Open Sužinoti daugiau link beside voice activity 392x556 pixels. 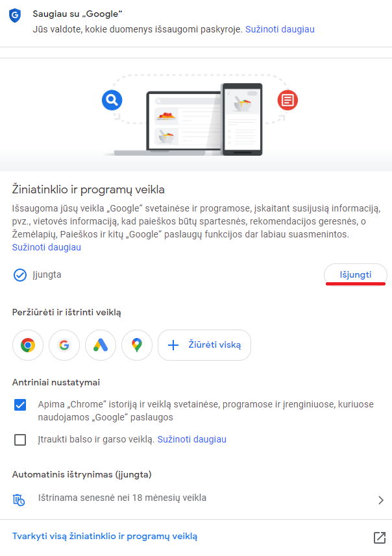(x=192, y=439)
